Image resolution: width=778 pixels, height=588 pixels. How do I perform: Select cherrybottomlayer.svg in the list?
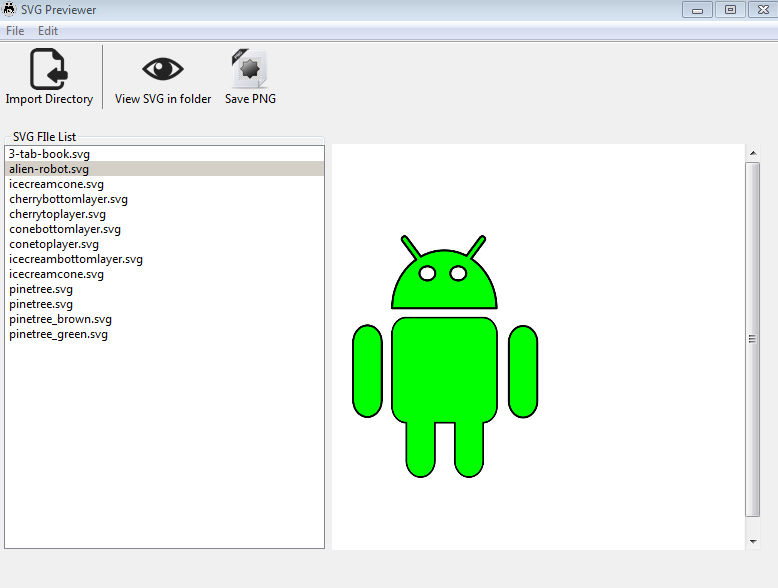tap(164, 199)
